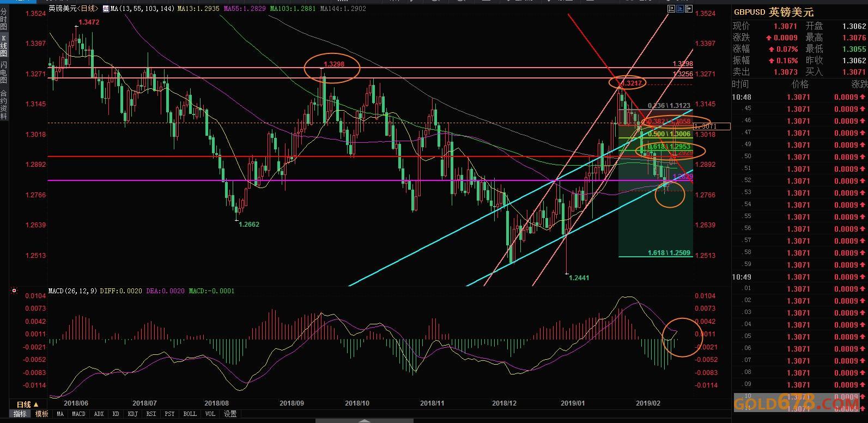
Task: Click the 卖出 price 1.3073
Action: pyautogui.click(x=785, y=72)
